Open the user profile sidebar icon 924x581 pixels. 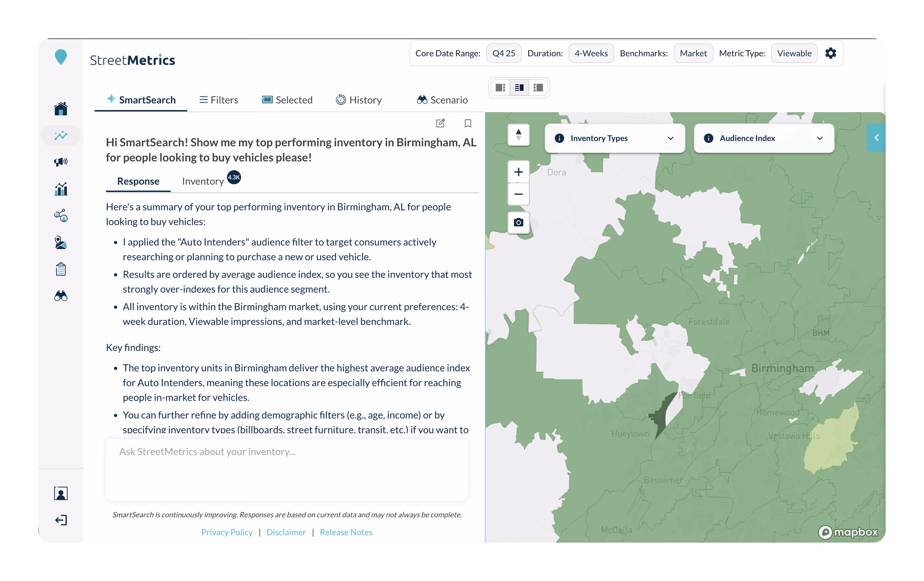pos(61,494)
